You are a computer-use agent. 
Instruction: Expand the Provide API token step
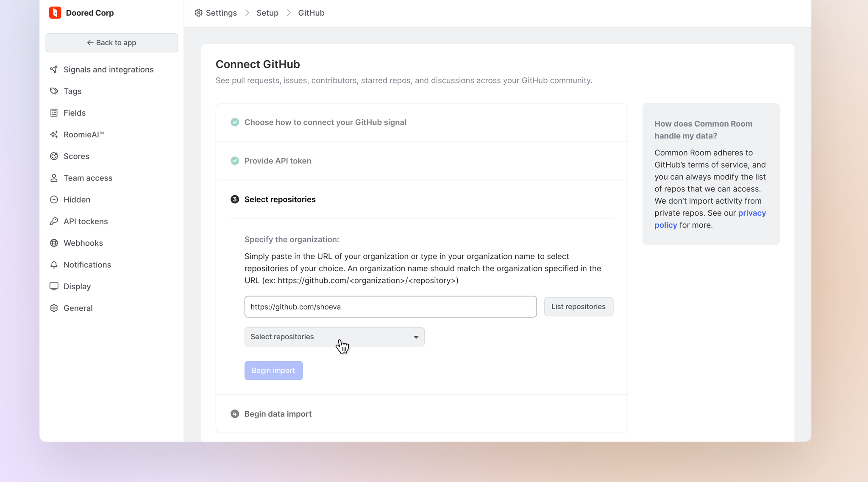[x=278, y=161]
